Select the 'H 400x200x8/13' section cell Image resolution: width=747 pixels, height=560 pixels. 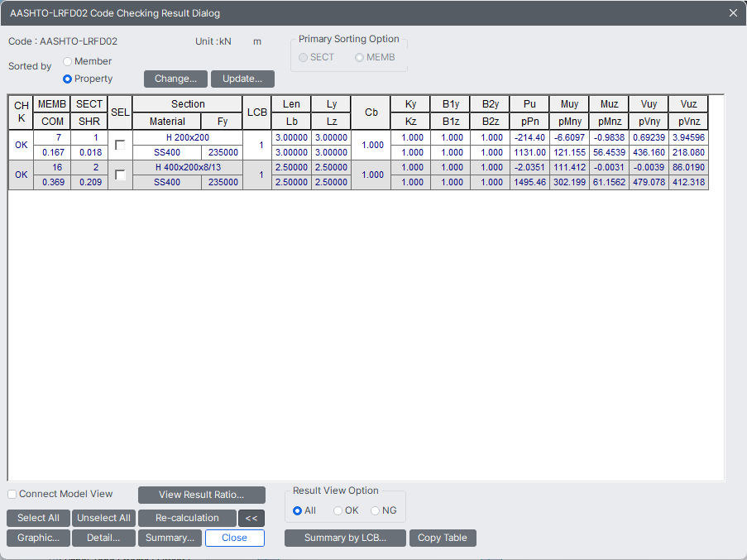coord(188,168)
